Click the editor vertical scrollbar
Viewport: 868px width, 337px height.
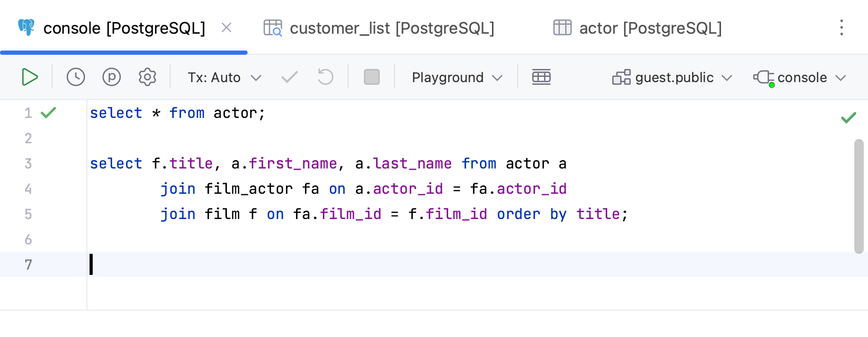(x=859, y=196)
